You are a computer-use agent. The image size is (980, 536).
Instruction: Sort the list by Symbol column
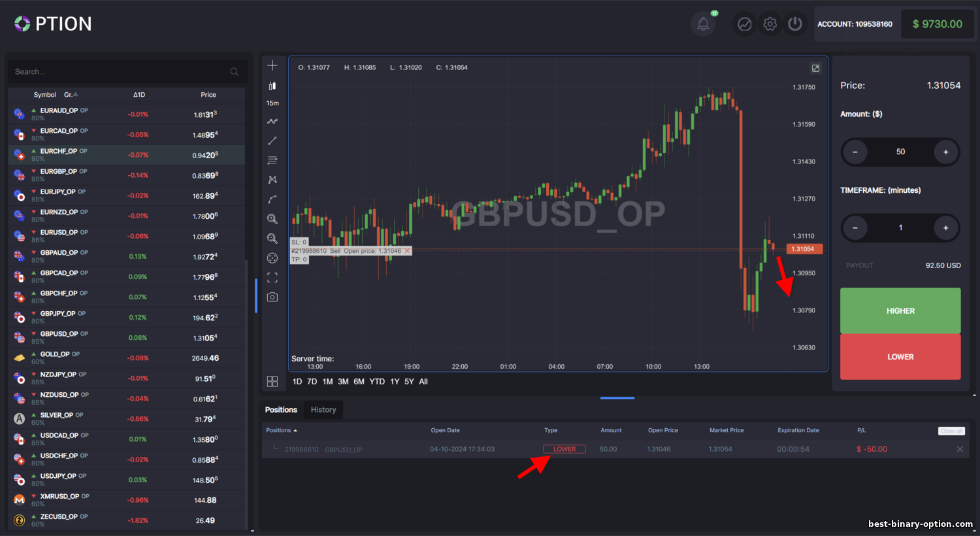(45, 95)
